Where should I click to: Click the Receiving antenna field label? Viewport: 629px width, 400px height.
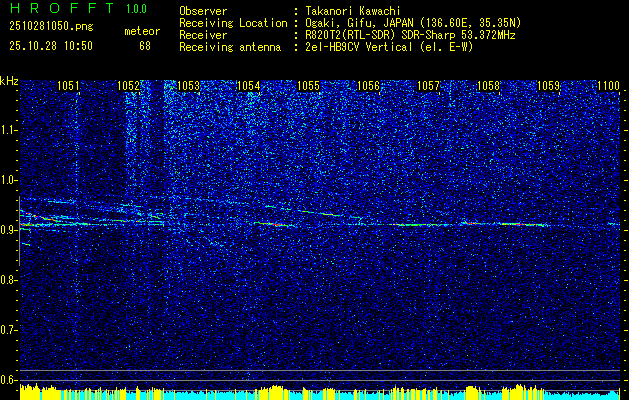[230, 47]
